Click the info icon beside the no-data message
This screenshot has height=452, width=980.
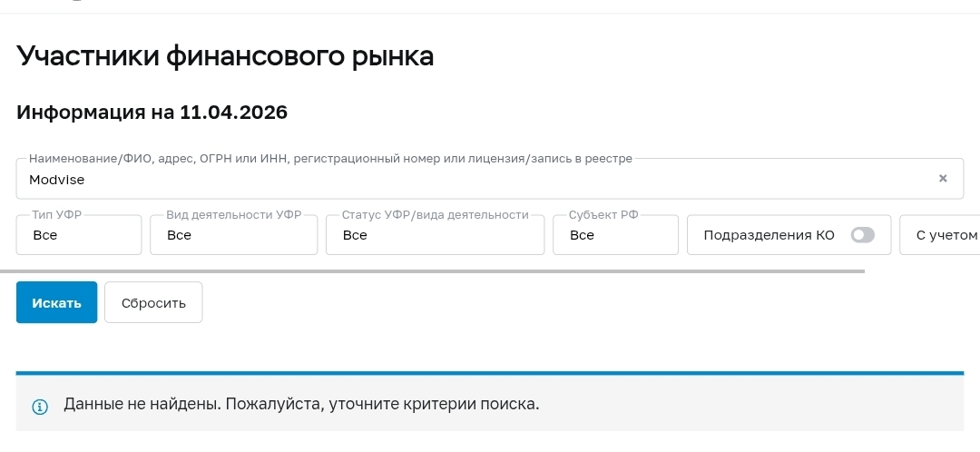pyautogui.click(x=39, y=406)
